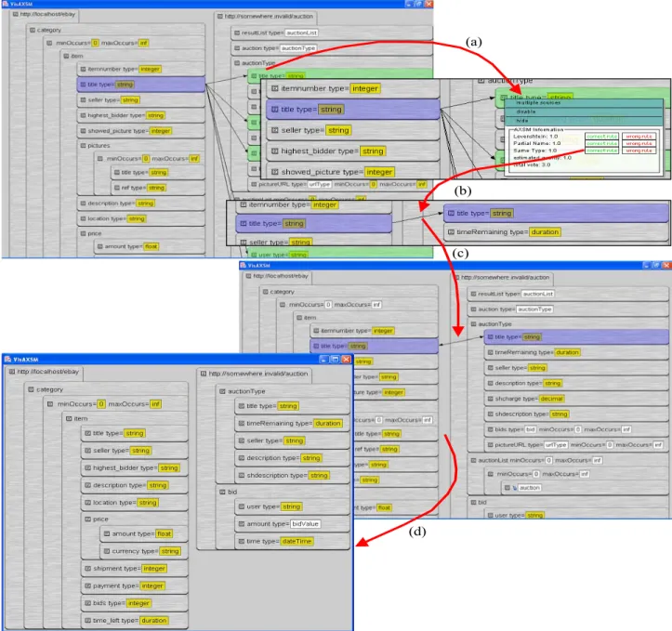
Task: Select highlighted purple title row in top window
Action: pyautogui.click(x=141, y=85)
